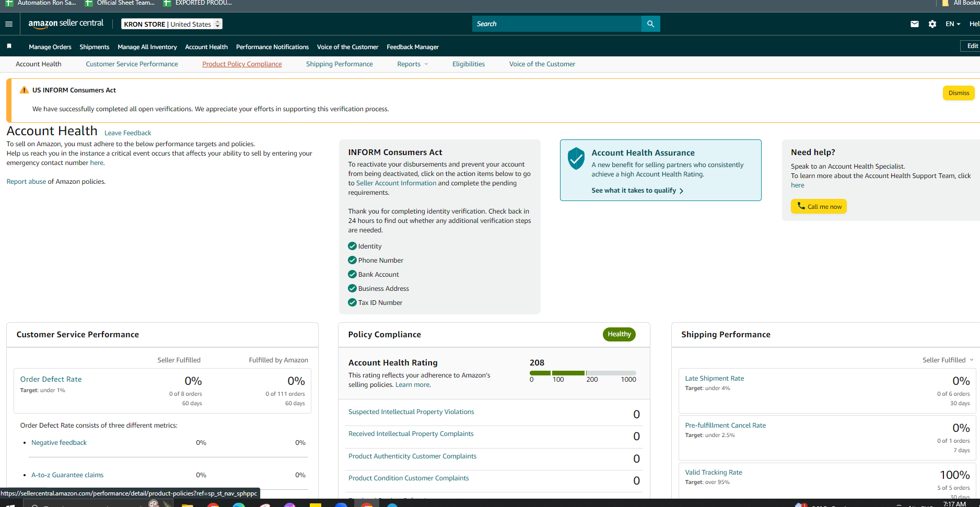980x507 pixels.
Task: Expand the Reports menu
Action: [412, 64]
